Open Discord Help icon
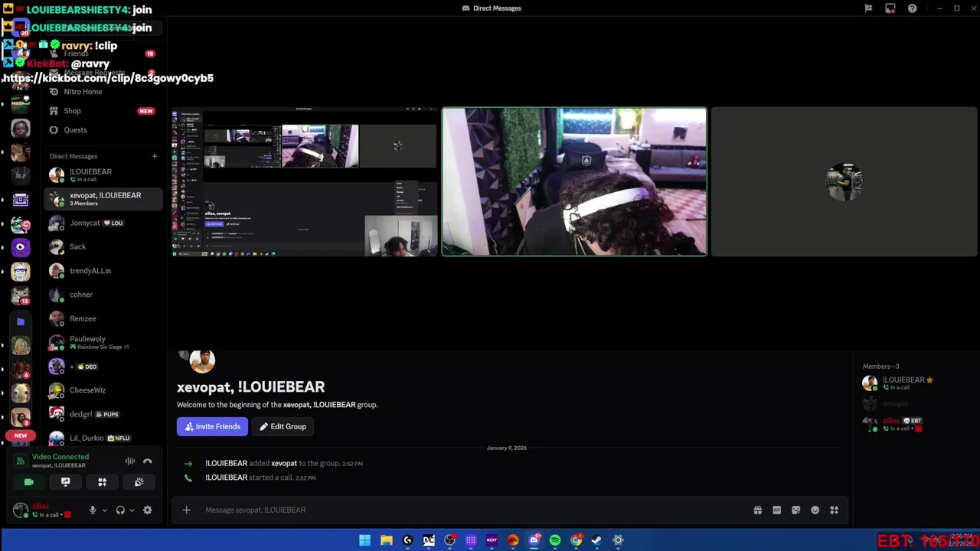 coord(913,8)
